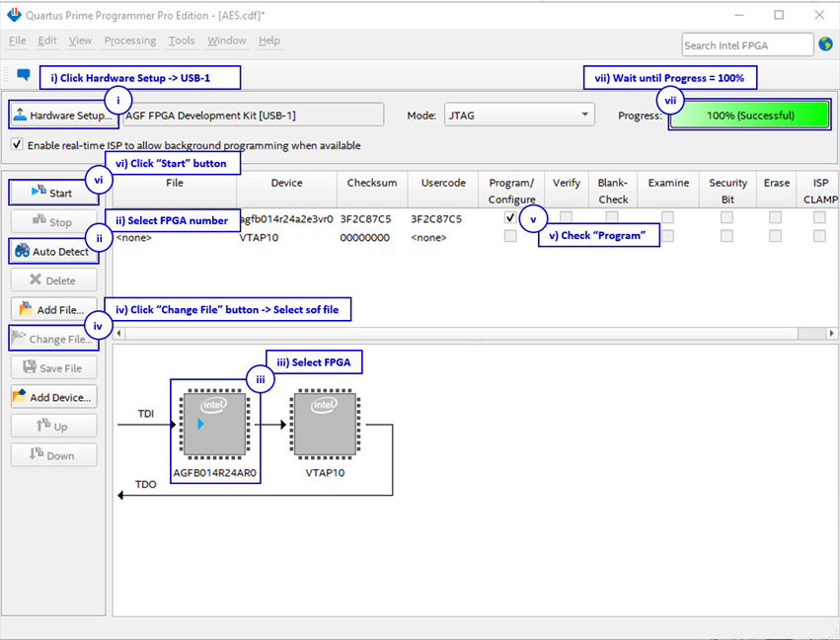Open the Window menu
This screenshot has width=840, height=640.
click(227, 40)
